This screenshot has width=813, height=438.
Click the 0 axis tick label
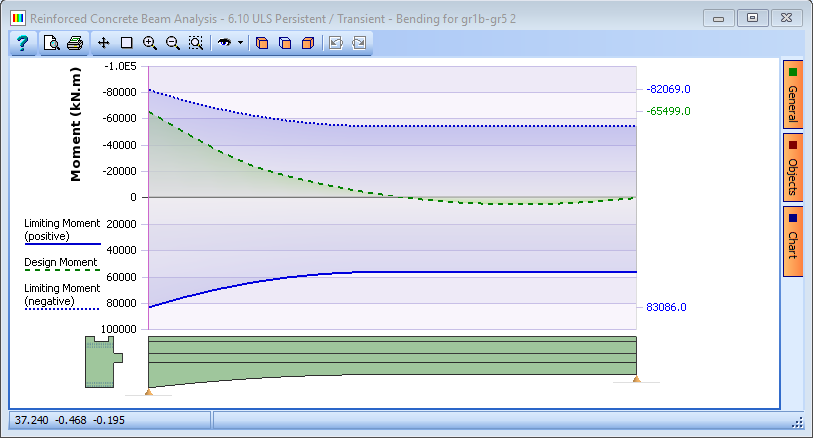134,197
